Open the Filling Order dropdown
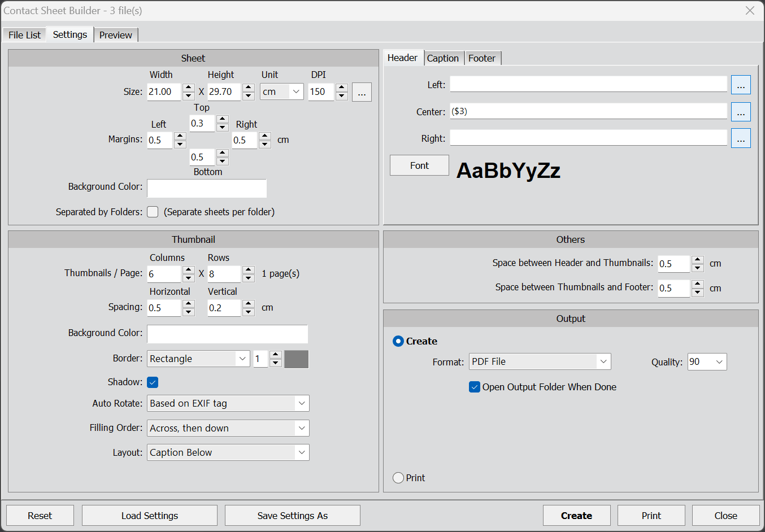 228,428
